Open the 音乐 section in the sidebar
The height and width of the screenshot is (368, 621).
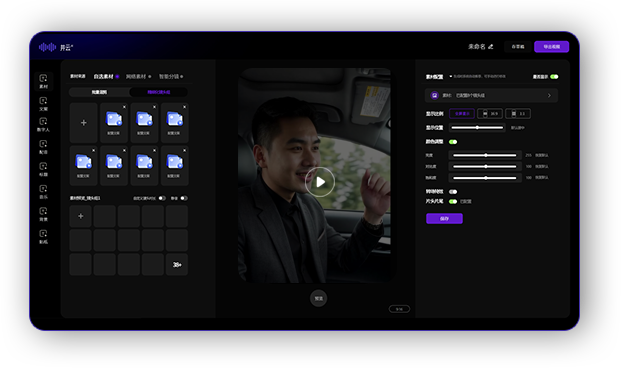pos(44,192)
